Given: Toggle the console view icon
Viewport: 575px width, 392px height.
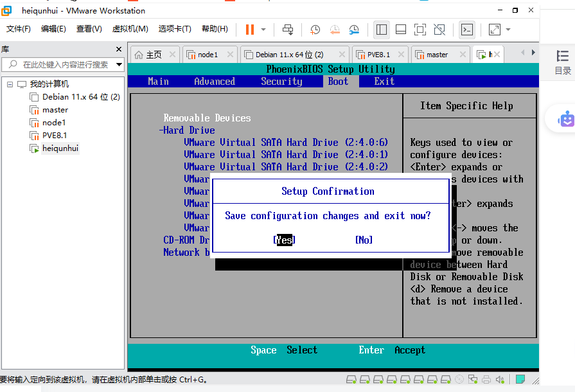Looking at the screenshot, I should [467, 30].
